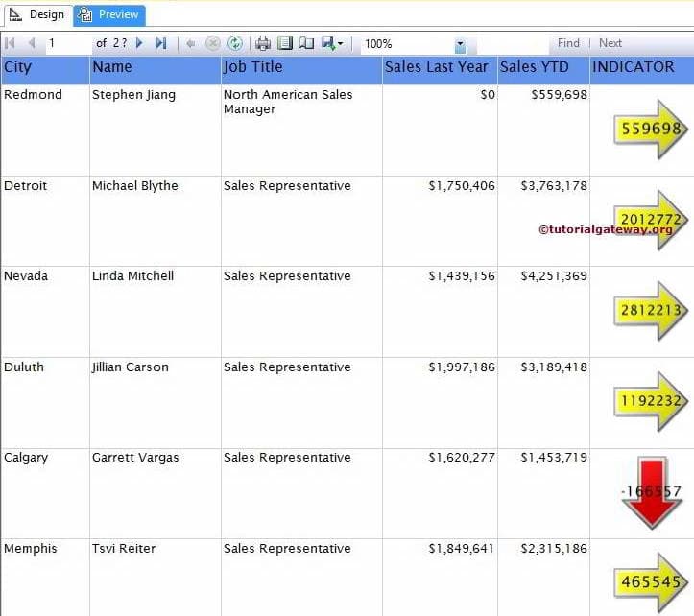694x616 pixels.
Task: Click the yellow arrow indicator showing 465545
Action: (x=651, y=582)
